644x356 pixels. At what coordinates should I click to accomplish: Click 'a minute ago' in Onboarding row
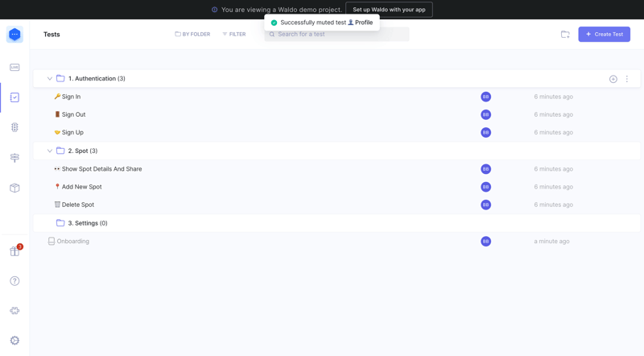tap(551, 242)
